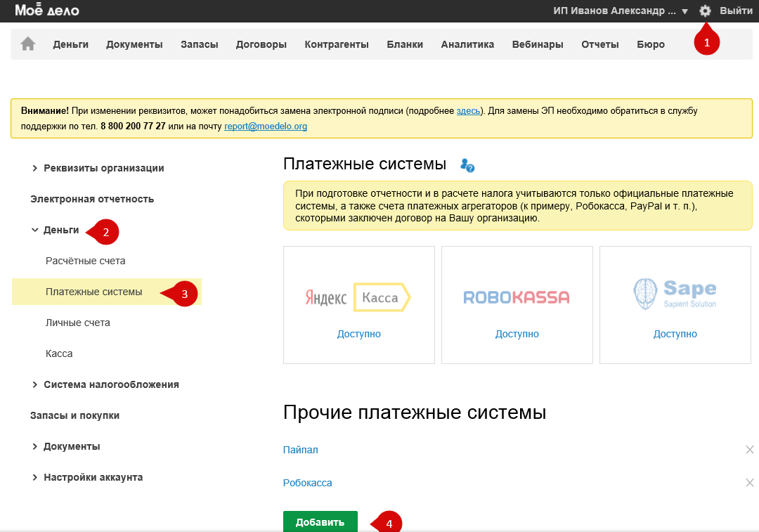
Task: Click the Моё дело logo
Action: point(47,10)
